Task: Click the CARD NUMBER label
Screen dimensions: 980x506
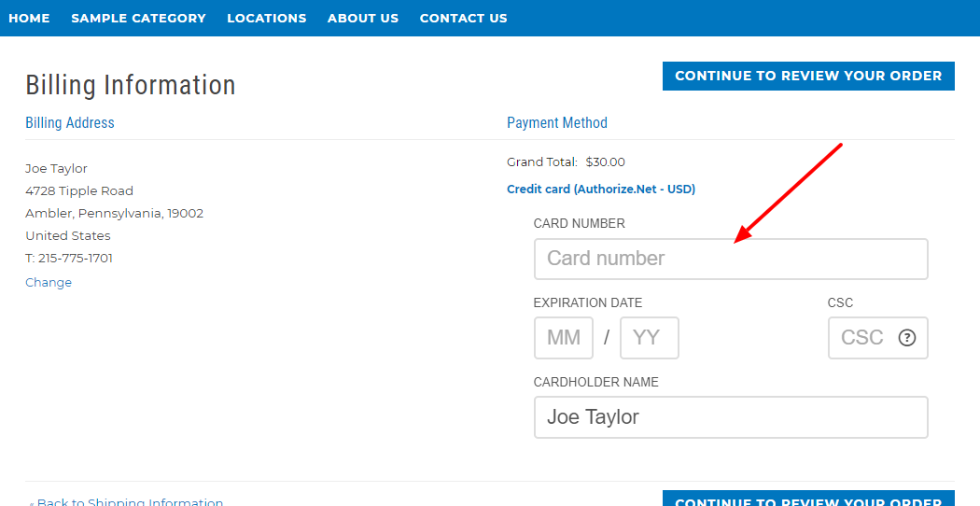Action: click(579, 223)
